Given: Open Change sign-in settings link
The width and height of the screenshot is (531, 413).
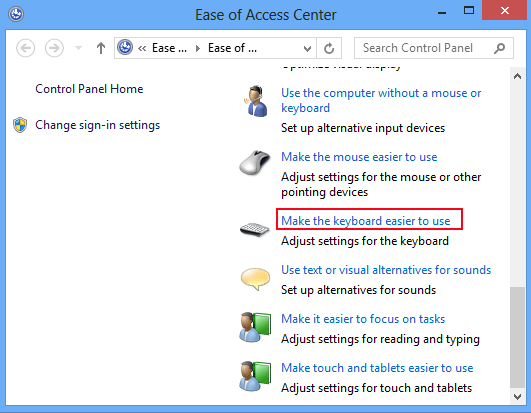Looking at the screenshot, I should coord(98,125).
